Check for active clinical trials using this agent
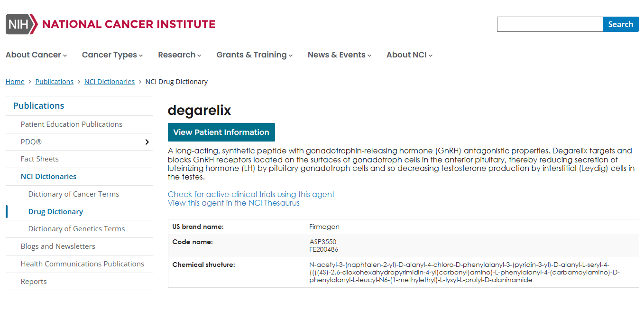This screenshot has width=644, height=312. coord(251,194)
